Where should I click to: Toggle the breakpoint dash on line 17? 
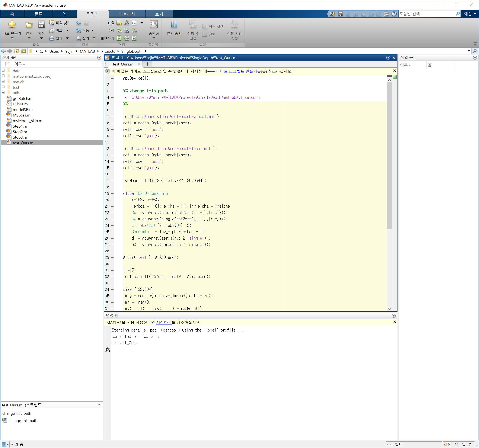[x=112, y=181]
